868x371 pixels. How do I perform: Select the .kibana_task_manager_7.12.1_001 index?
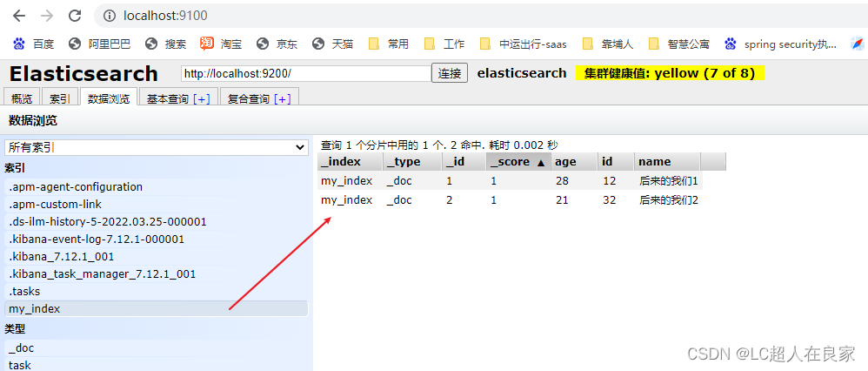pos(156,274)
